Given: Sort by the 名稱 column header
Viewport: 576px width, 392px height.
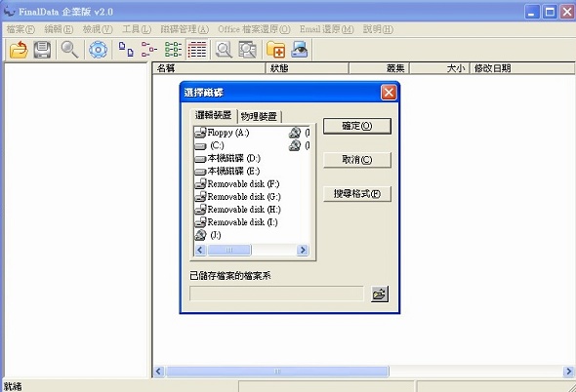Looking at the screenshot, I should click(209, 68).
